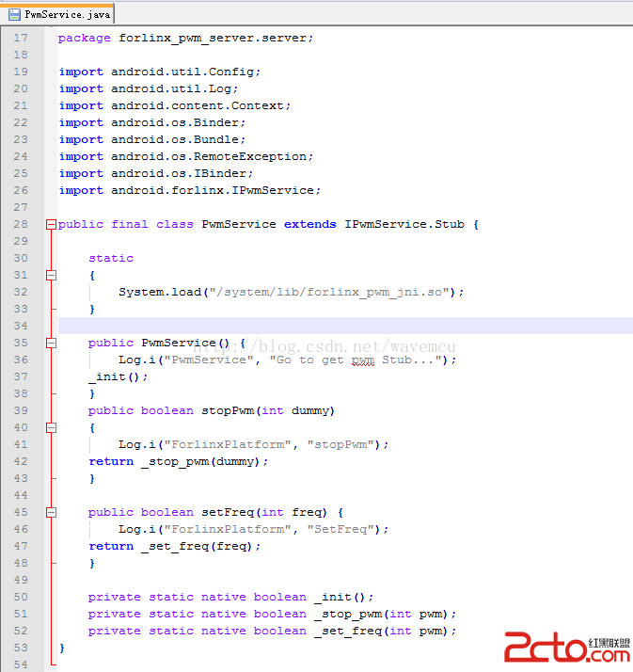Screen dimensions: 633x672
Task: Click '_set_freq(int pwm);' on line 52
Action: coord(385,631)
